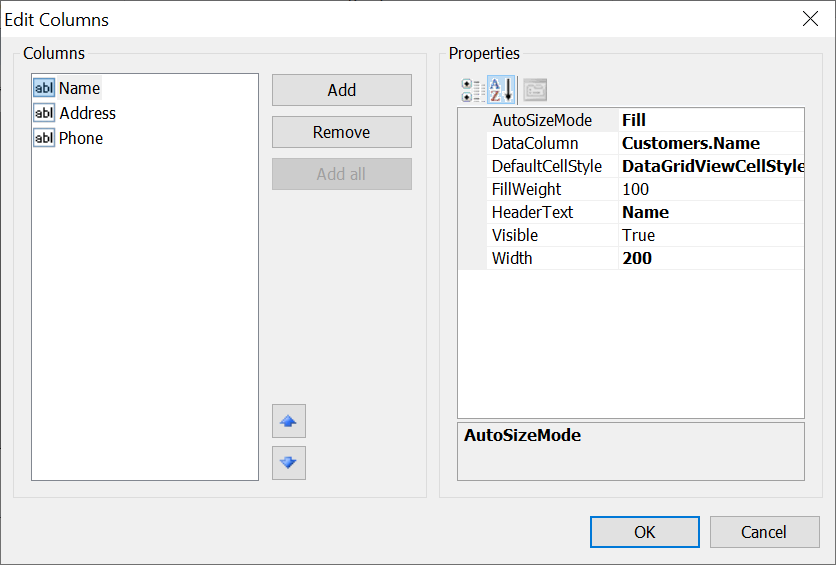This screenshot has height=565, width=836.
Task: Remove the selected column
Action: (342, 132)
